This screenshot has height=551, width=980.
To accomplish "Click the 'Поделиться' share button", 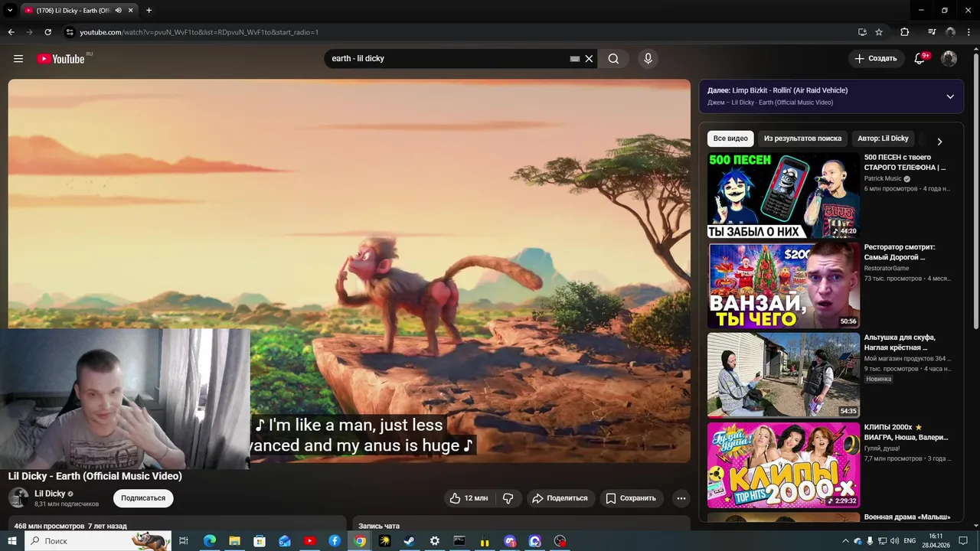I will (x=560, y=498).
